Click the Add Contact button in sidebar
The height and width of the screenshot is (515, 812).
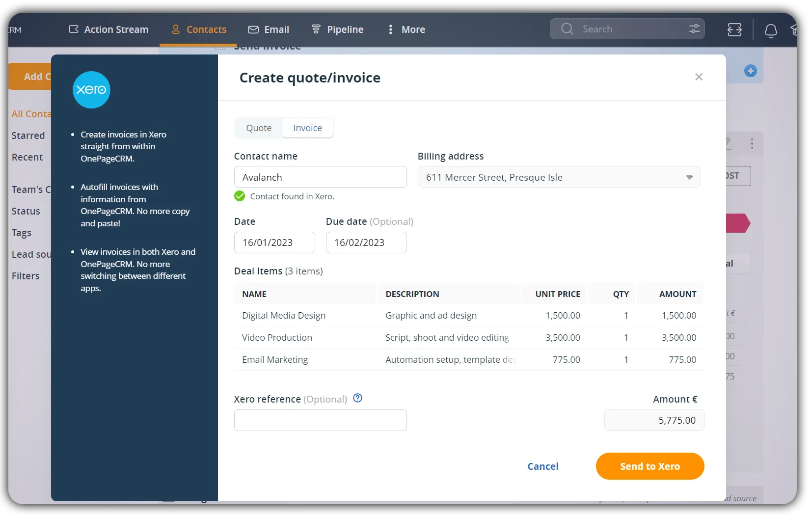coord(30,77)
